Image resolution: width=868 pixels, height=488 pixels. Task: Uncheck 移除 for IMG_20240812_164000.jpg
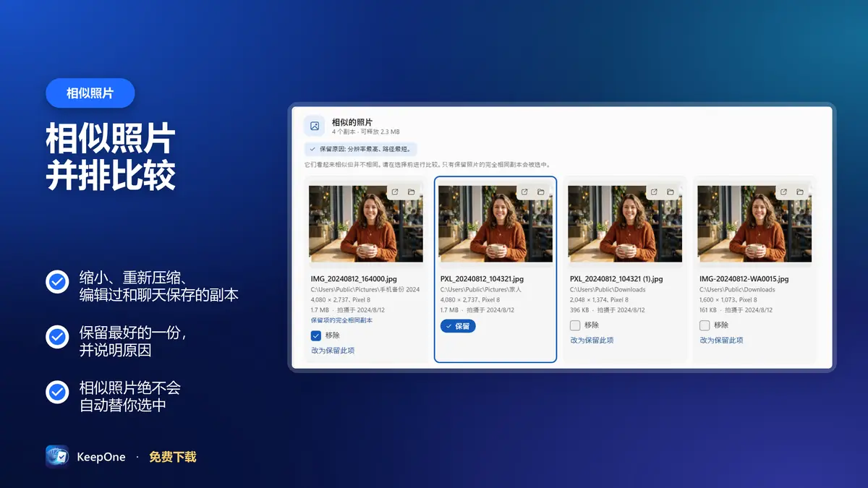pos(316,335)
